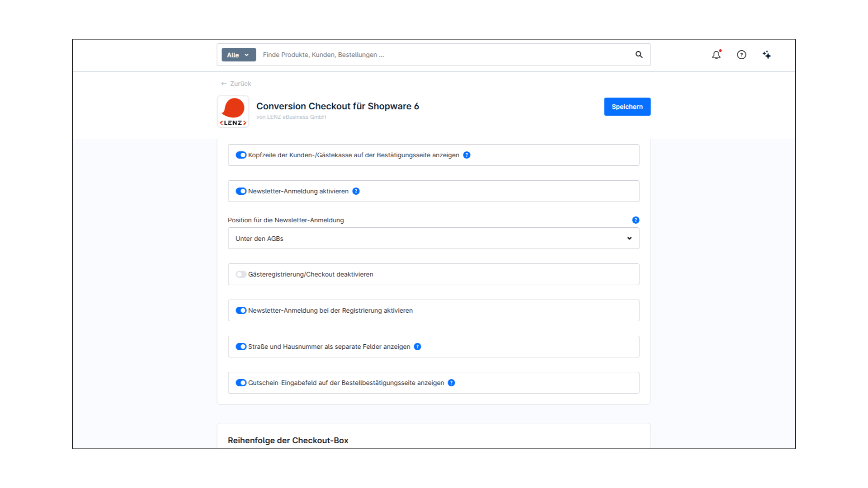Show help for Straße und Hausnummer option
This screenshot has width=868, height=488.
417,347
